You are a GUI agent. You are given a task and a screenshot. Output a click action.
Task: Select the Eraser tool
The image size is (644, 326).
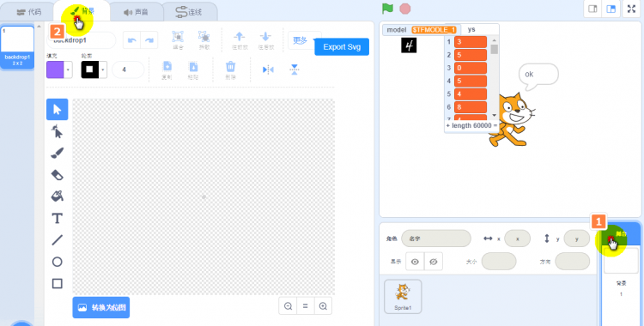[x=57, y=175]
